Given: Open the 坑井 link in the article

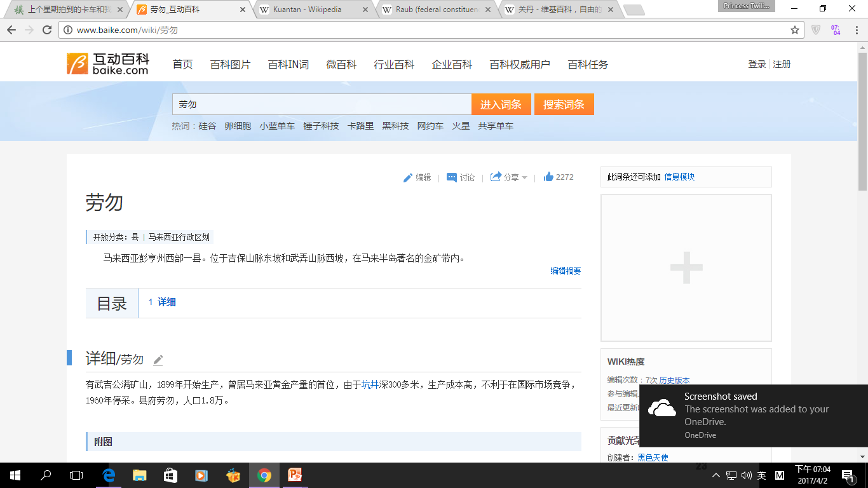Looking at the screenshot, I should [370, 384].
